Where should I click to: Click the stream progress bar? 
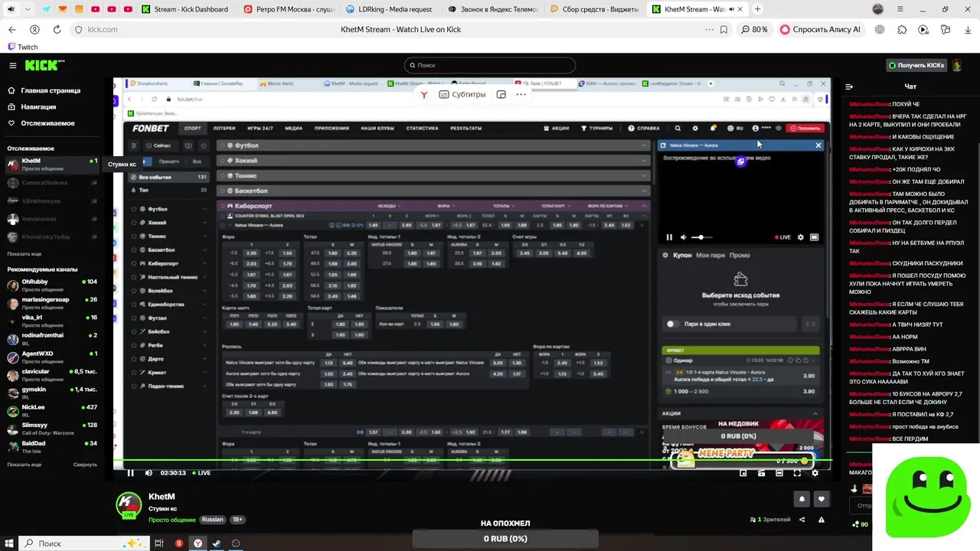click(x=472, y=461)
